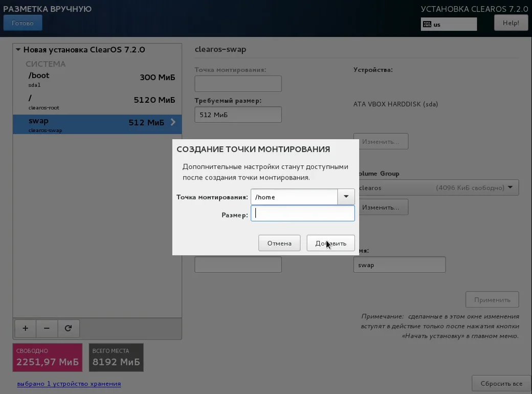Click the clearos-swap heading
This screenshot has height=394, width=532.
[220, 49]
